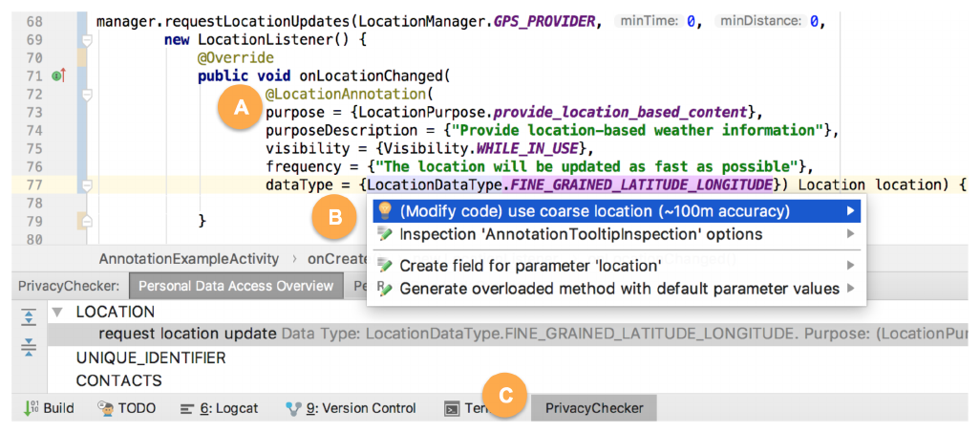Image resolution: width=980 pixels, height=433 pixels.
Task: Click the @Override annotation on line 70
Action: pos(236,58)
